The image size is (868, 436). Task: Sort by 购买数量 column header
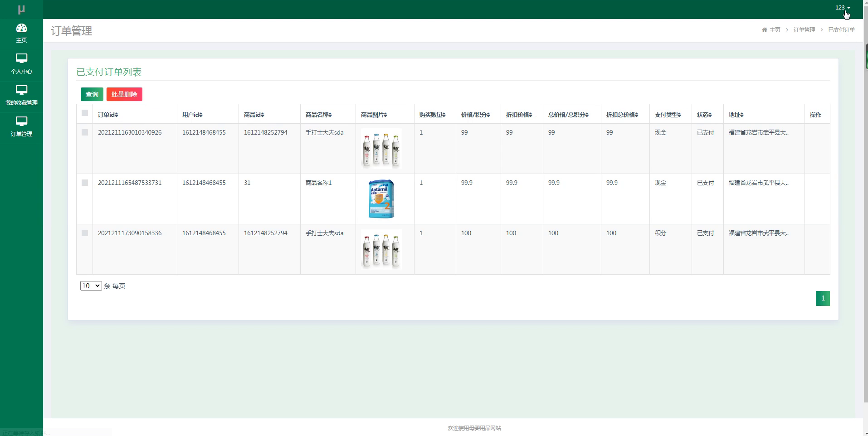pos(433,115)
